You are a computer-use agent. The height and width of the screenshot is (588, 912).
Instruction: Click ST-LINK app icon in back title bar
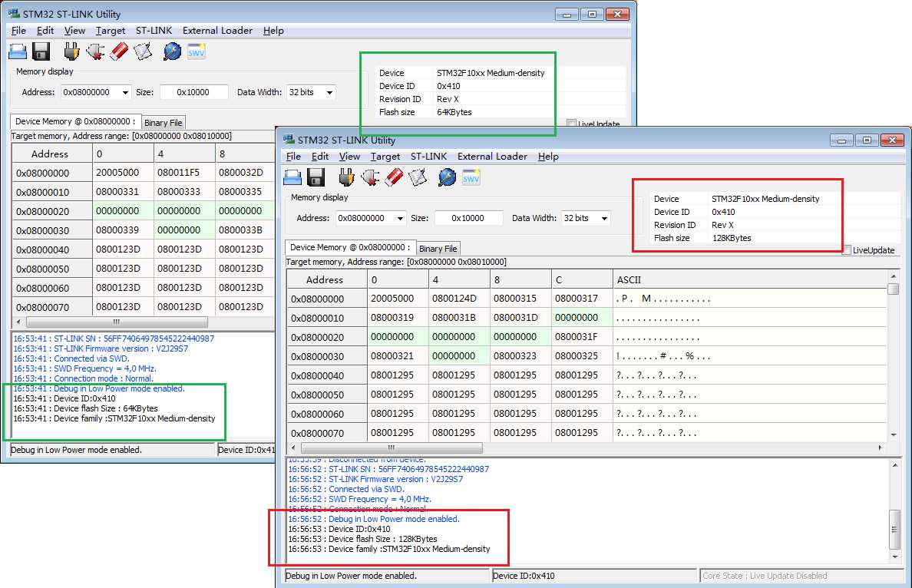14,13
